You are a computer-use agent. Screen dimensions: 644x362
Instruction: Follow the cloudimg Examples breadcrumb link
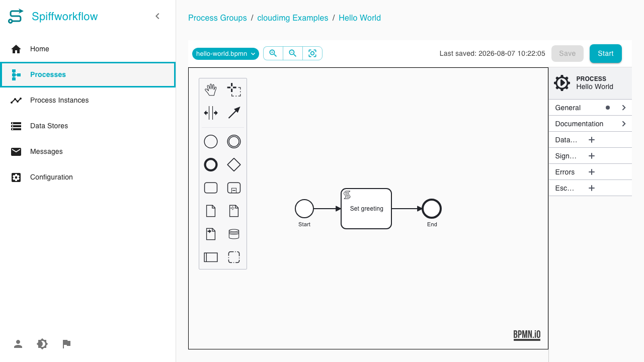click(x=293, y=18)
